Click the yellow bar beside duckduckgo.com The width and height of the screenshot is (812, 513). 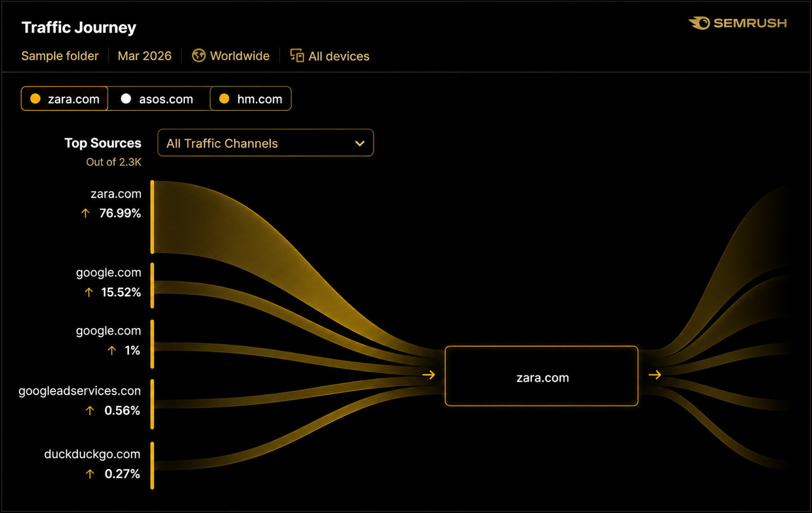[x=152, y=465]
